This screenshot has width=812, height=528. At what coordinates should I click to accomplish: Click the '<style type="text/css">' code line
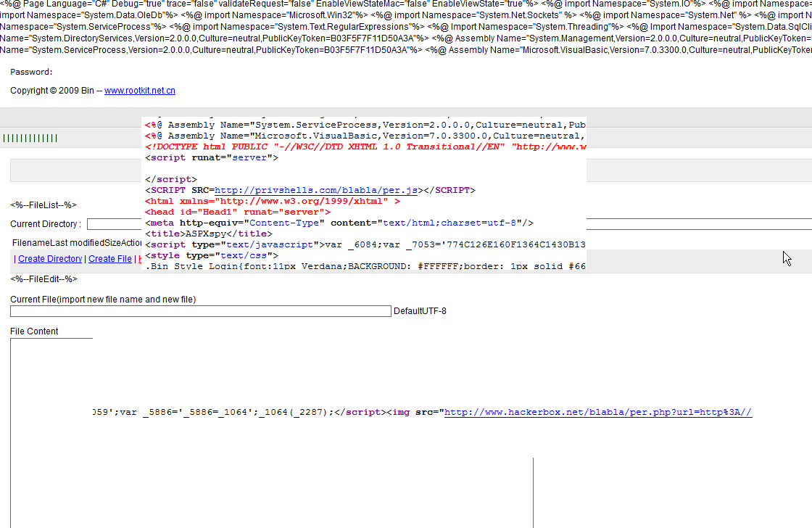pyautogui.click(x=212, y=255)
